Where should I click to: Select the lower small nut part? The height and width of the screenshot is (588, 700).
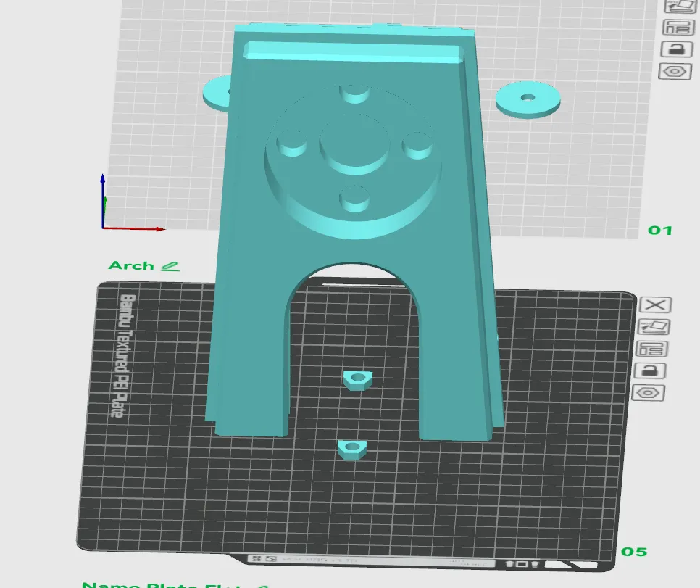[352, 450]
